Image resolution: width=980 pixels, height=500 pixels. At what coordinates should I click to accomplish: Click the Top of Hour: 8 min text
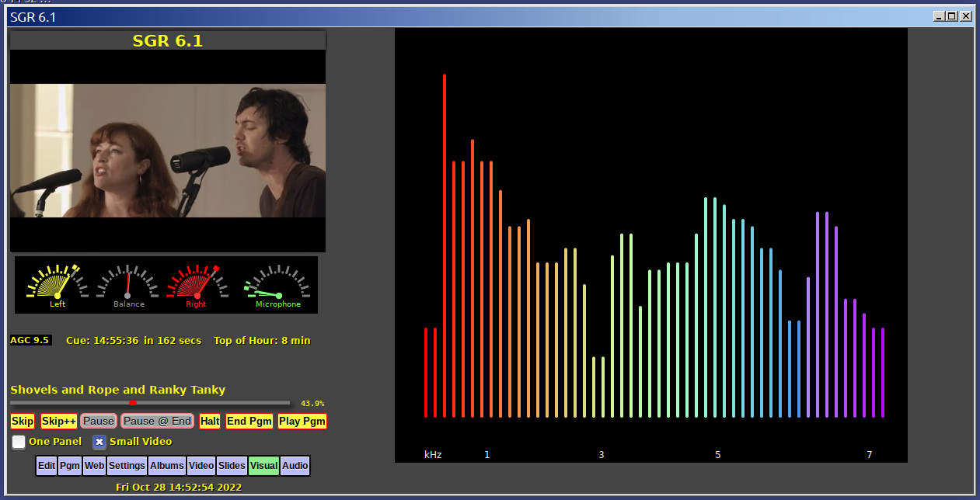[x=262, y=340]
